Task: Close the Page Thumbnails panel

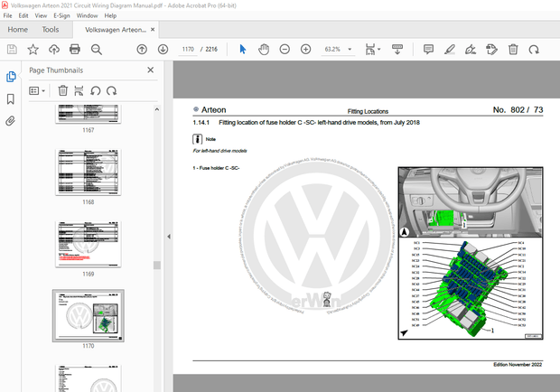Action: tap(150, 70)
